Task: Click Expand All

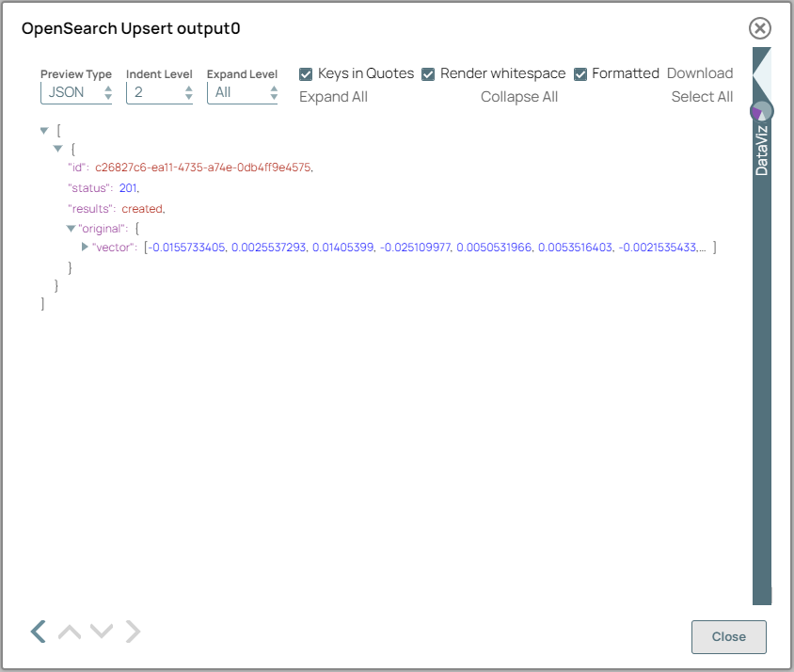Action: (333, 96)
